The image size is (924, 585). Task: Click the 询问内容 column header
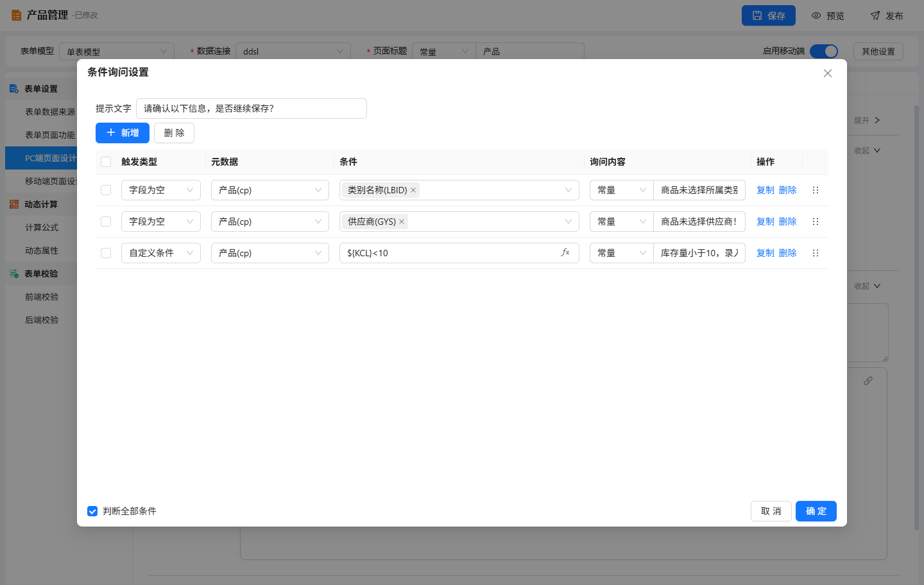click(x=608, y=162)
